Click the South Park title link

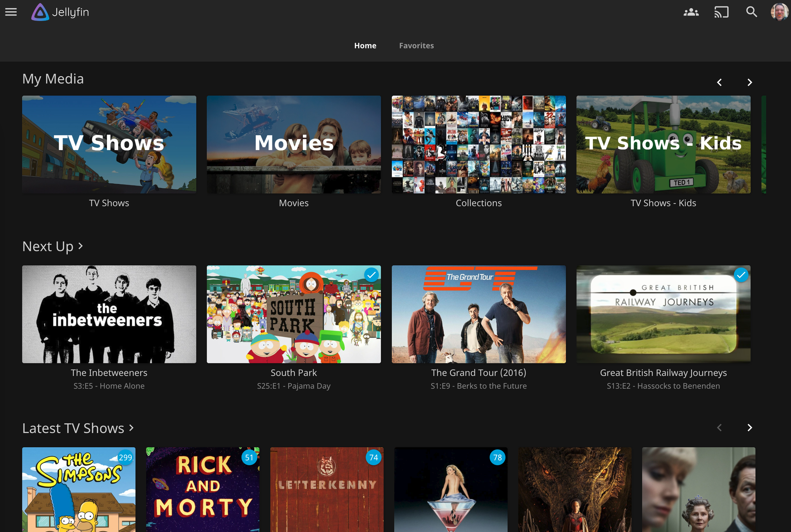point(293,373)
